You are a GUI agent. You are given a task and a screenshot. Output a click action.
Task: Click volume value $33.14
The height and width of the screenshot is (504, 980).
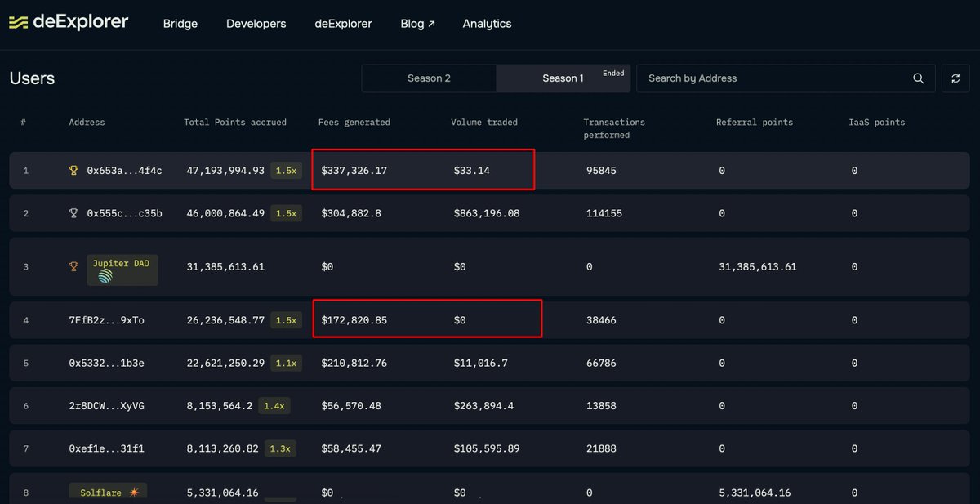pos(472,171)
